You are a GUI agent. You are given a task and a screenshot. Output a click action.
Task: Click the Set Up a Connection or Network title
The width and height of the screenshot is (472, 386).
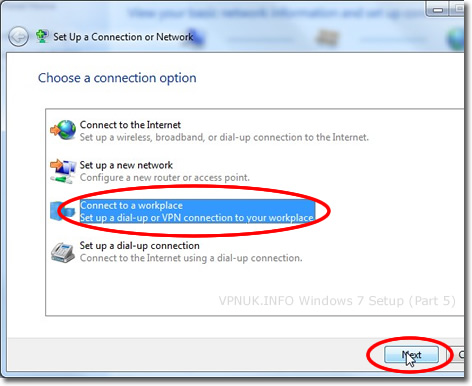click(x=123, y=37)
